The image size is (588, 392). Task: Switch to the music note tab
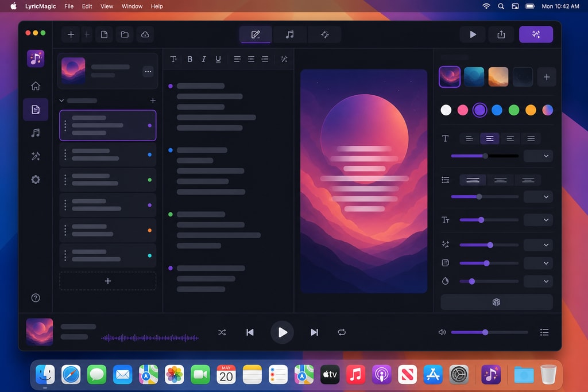pos(290,34)
